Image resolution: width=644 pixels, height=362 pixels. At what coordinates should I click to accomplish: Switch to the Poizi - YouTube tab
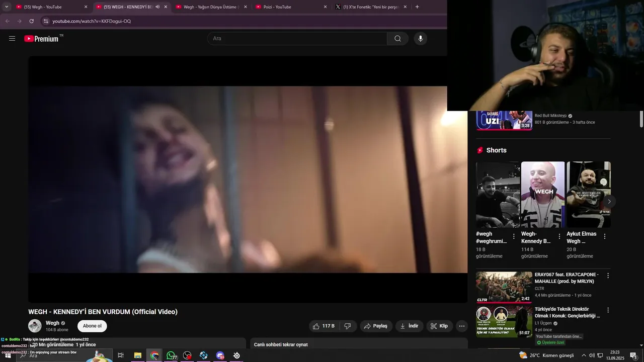[x=292, y=7]
